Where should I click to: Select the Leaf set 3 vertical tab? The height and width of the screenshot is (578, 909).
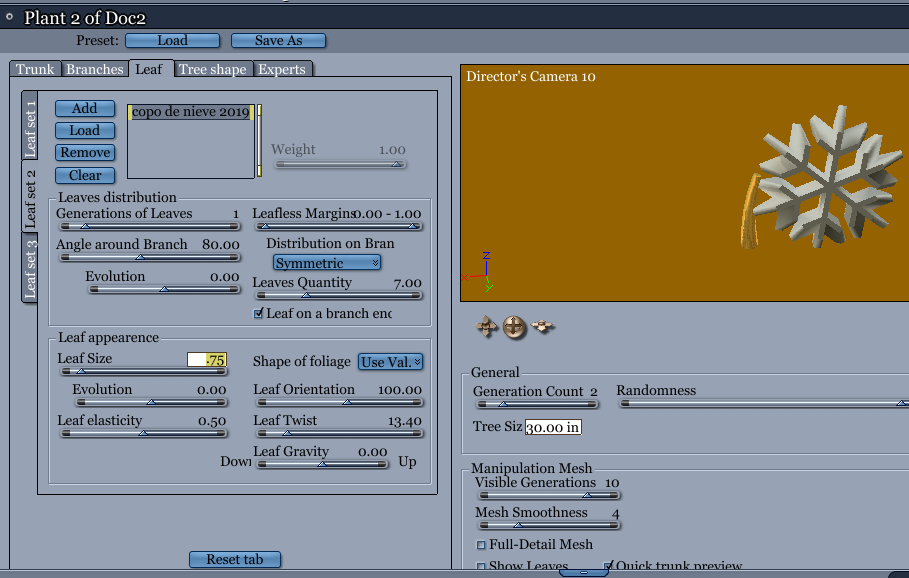pos(30,268)
